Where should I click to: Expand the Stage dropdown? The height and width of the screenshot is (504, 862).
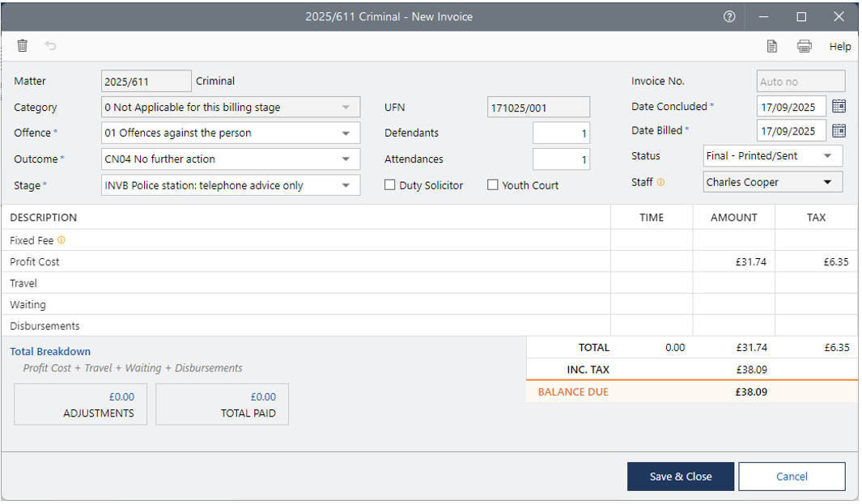click(346, 185)
